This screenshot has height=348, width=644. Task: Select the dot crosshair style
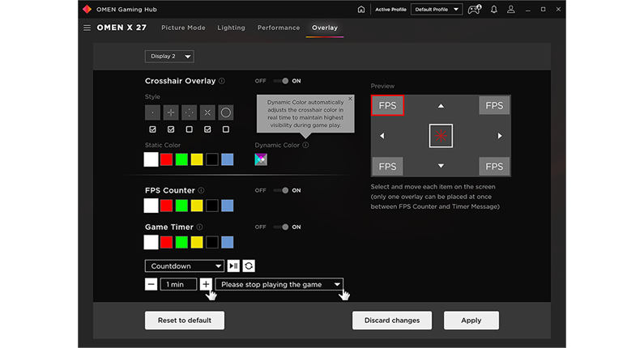(152, 112)
